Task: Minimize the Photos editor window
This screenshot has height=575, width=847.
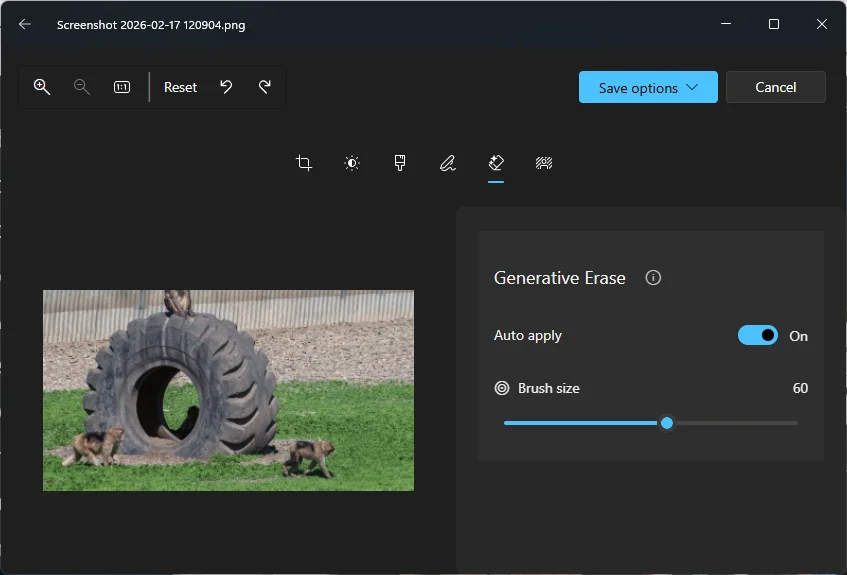Action: [726, 24]
